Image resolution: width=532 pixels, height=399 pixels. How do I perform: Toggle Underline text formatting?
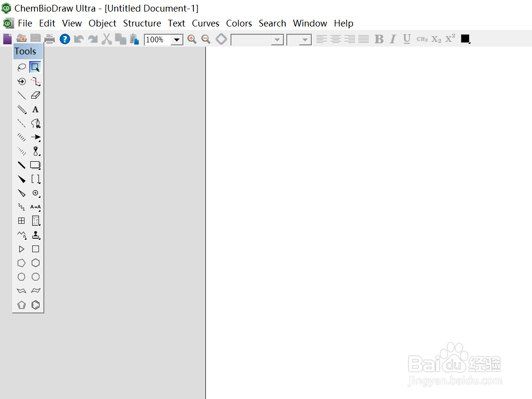tap(407, 39)
